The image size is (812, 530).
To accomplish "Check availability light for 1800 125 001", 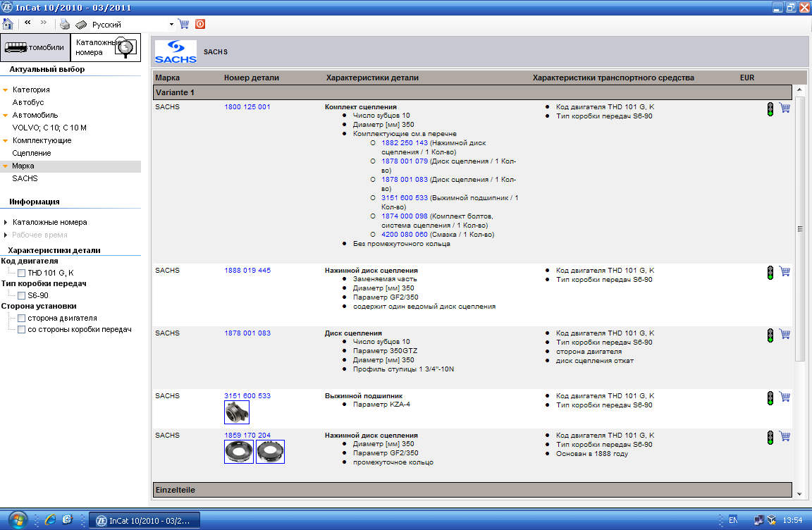I will pyautogui.click(x=770, y=109).
